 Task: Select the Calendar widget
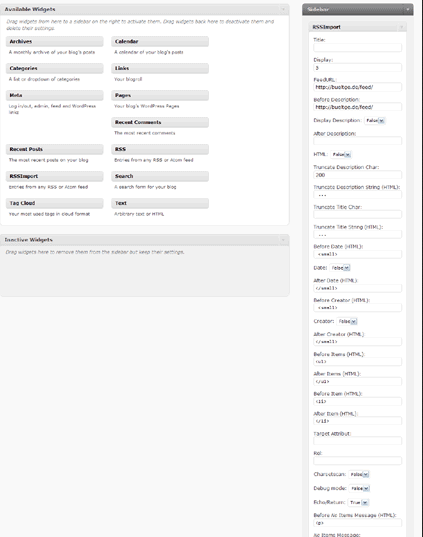(160, 41)
